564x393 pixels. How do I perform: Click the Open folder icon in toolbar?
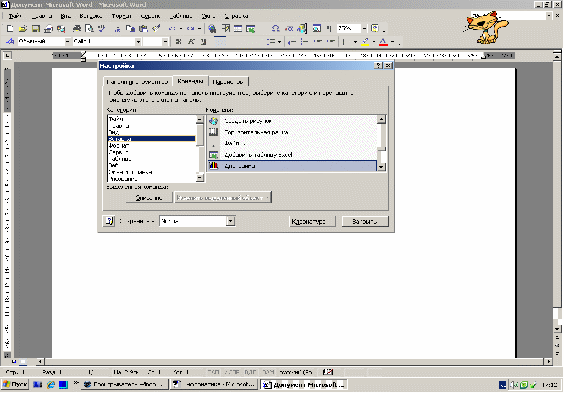pyautogui.click(x=23, y=28)
